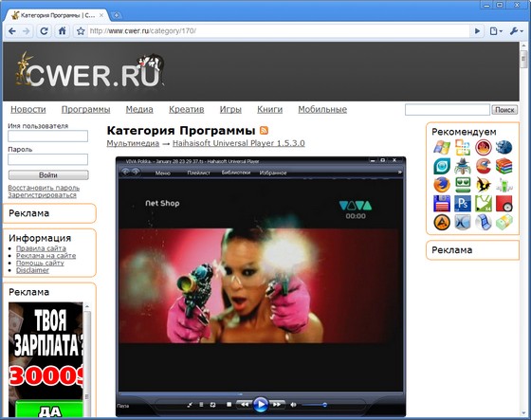Click the blue play button in player screenshot

(261, 405)
